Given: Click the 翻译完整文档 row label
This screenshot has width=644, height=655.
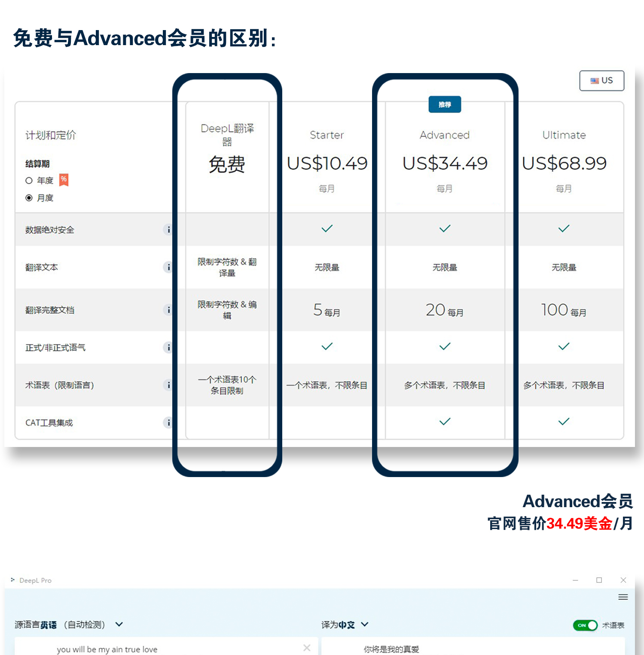Looking at the screenshot, I should 50,310.
